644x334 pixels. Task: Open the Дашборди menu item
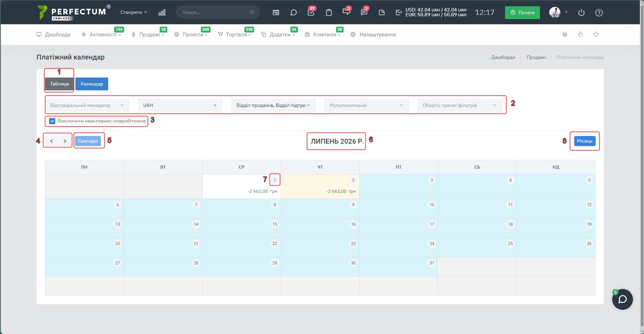pos(54,35)
